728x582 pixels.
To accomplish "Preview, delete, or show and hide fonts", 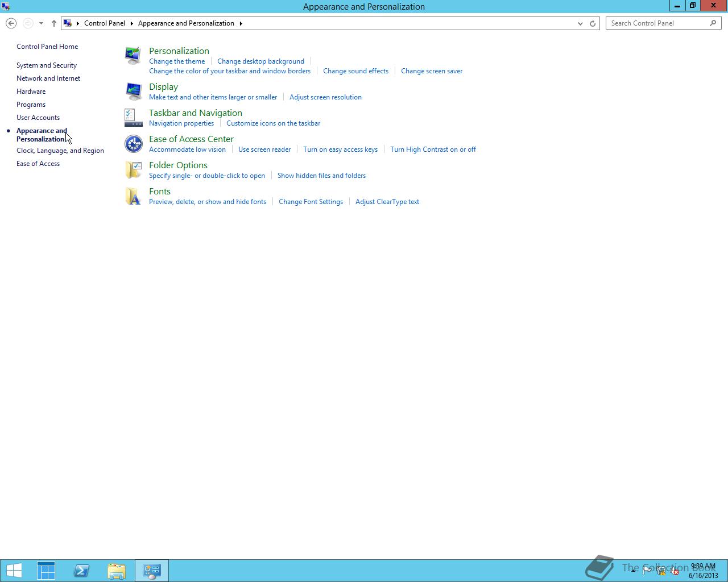I will click(x=208, y=202).
